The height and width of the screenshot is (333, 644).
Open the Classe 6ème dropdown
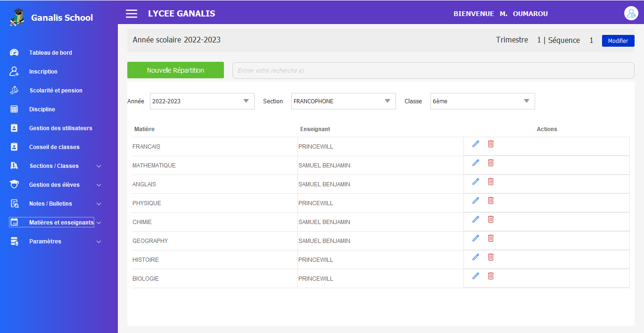483,101
